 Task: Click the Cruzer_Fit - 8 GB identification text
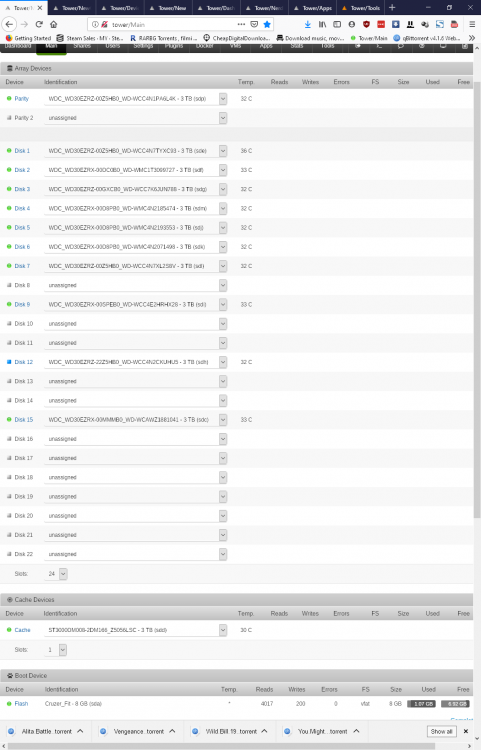point(73,704)
